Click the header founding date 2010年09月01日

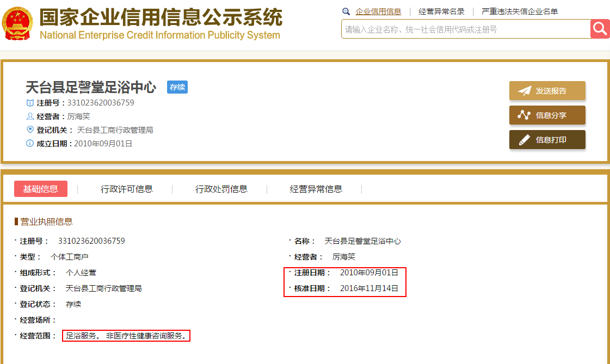[x=103, y=144]
